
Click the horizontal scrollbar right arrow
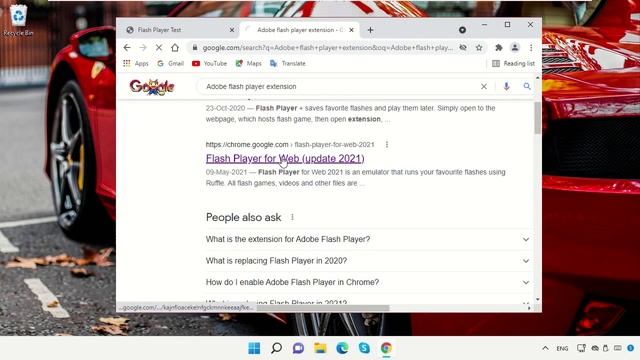click(x=529, y=308)
